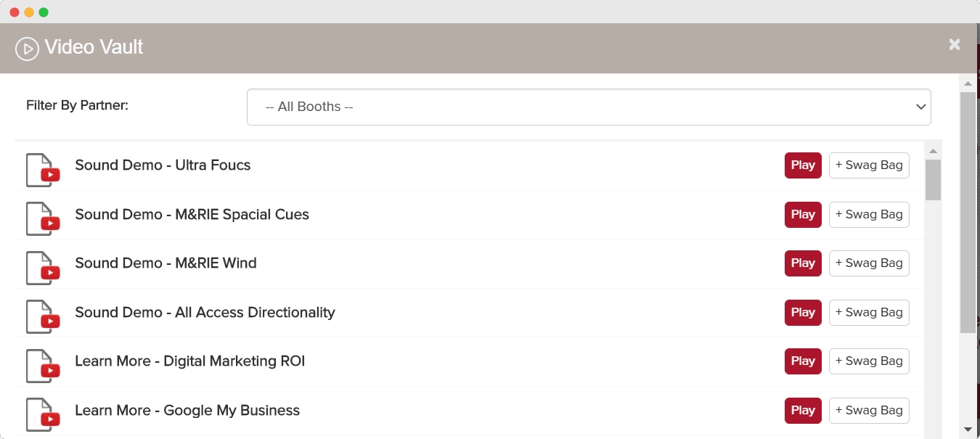Play Sound Demo - Ultra Foucs video
Image resolution: width=980 pixels, height=439 pixels.
[803, 165]
